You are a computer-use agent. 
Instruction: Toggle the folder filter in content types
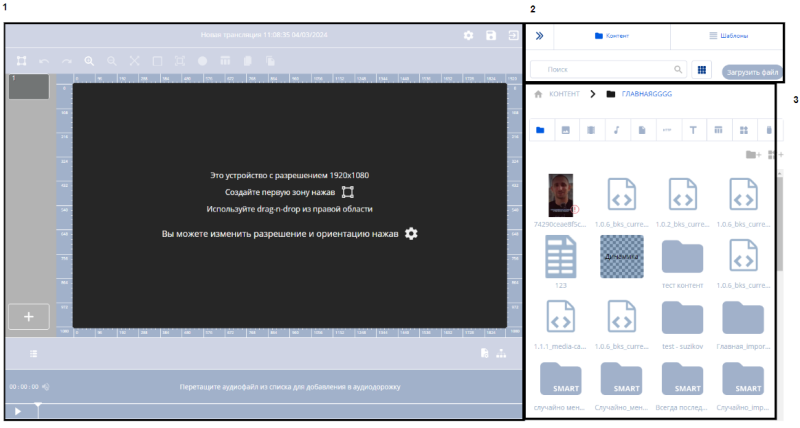[540, 130]
